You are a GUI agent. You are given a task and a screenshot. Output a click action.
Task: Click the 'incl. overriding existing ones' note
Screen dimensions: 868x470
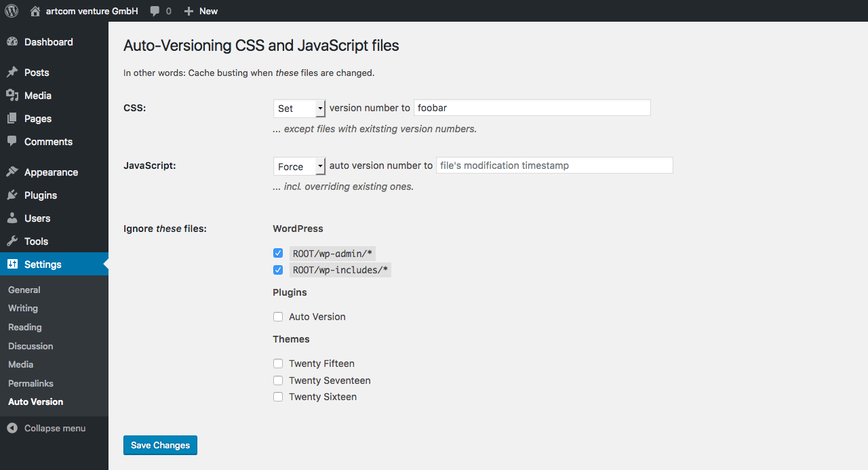tap(343, 187)
